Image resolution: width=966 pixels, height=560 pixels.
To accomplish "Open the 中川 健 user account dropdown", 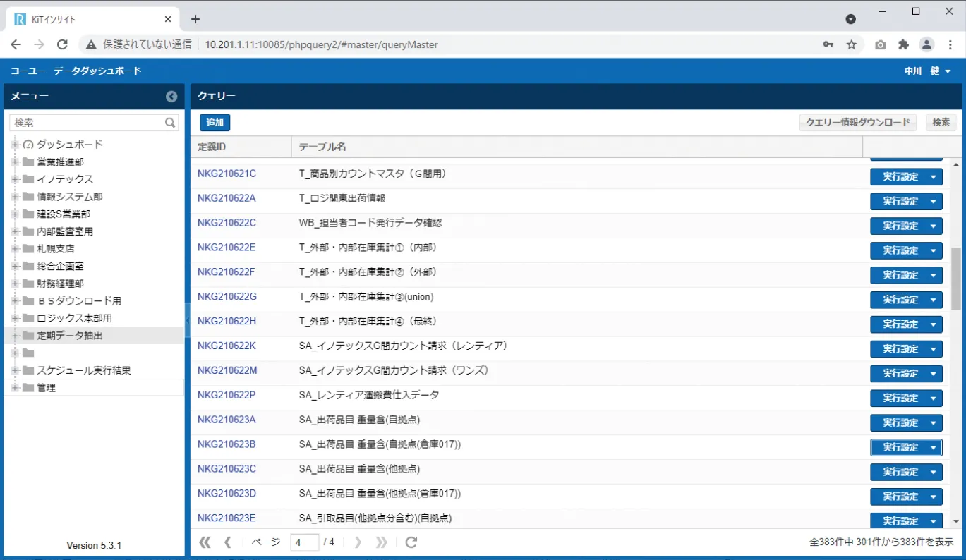I will pyautogui.click(x=926, y=71).
